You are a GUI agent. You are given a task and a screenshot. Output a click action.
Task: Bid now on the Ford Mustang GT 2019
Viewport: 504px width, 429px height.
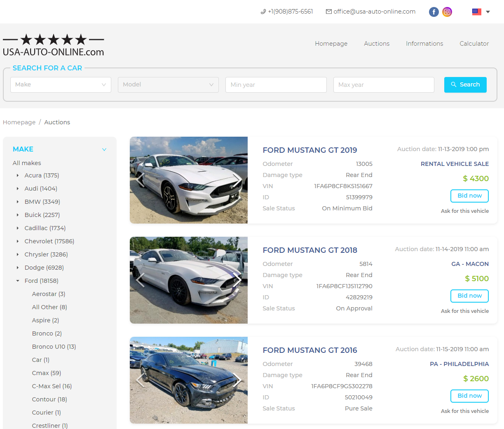coord(469,196)
